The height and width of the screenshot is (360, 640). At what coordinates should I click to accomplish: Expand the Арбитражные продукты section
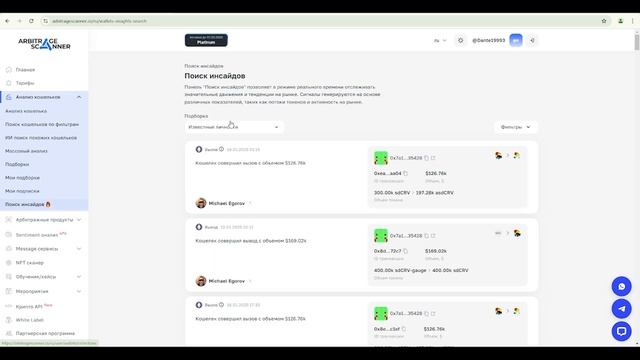click(79, 220)
